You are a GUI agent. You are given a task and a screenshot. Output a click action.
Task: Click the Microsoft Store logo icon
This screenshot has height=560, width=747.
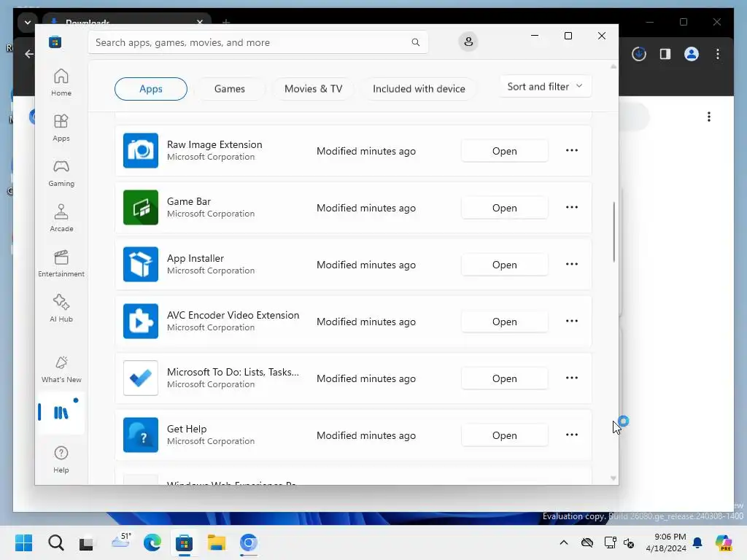point(55,42)
